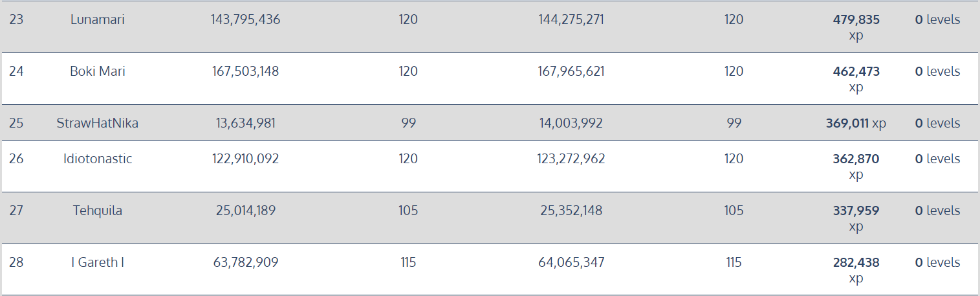This screenshot has height=296, width=980.
Task: Open Lunamari player profile link
Action: tap(97, 19)
